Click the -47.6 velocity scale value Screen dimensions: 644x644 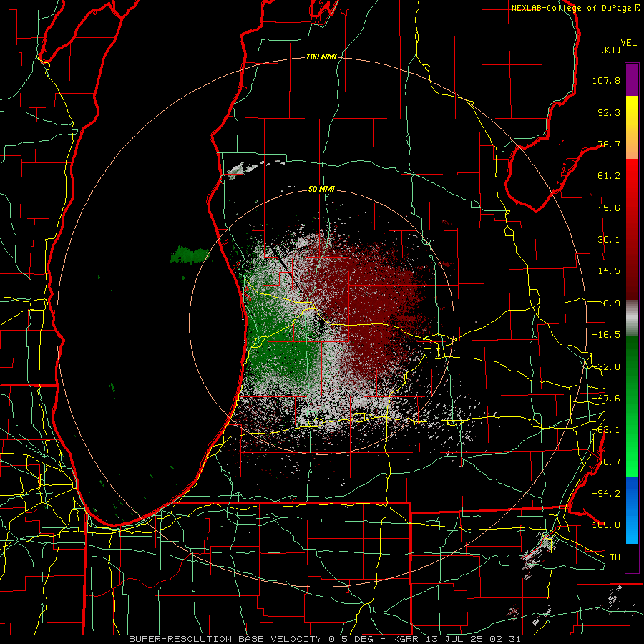tap(606, 399)
